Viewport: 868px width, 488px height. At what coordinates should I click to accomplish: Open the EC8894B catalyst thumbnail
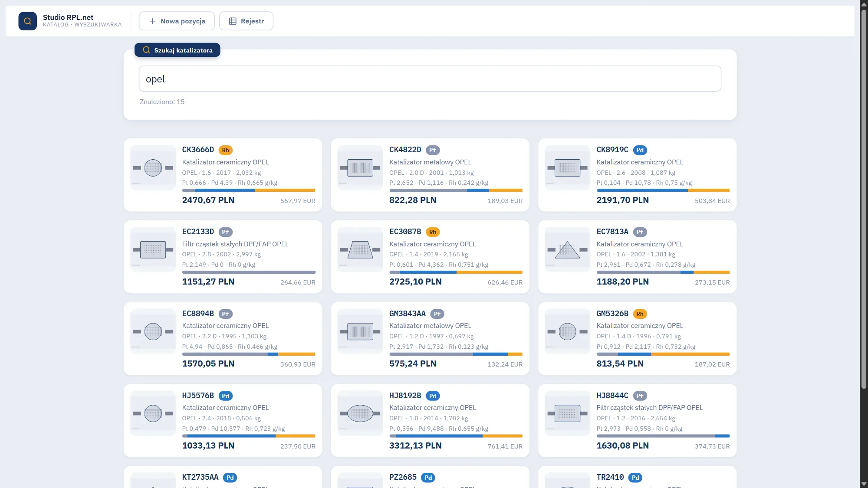click(153, 331)
